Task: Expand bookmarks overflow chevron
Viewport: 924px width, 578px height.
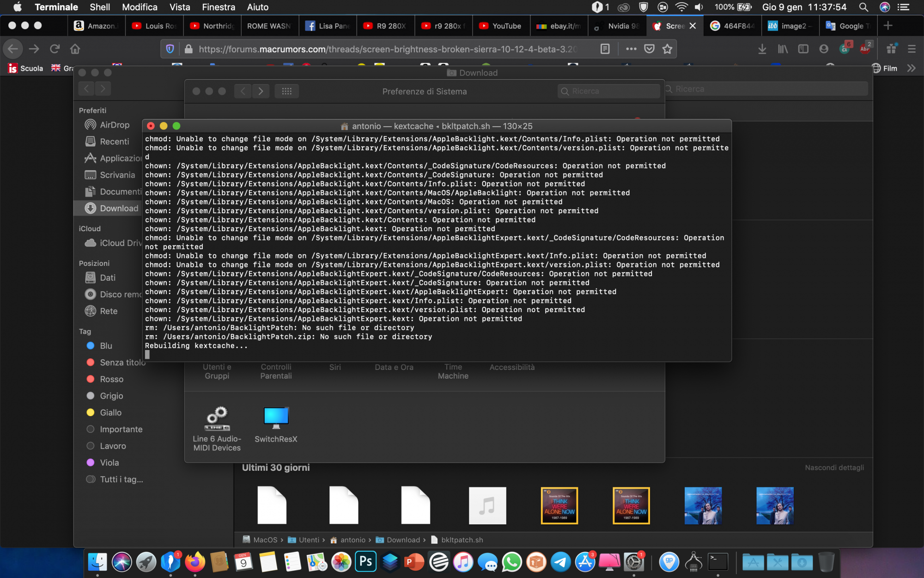Action: click(x=911, y=68)
